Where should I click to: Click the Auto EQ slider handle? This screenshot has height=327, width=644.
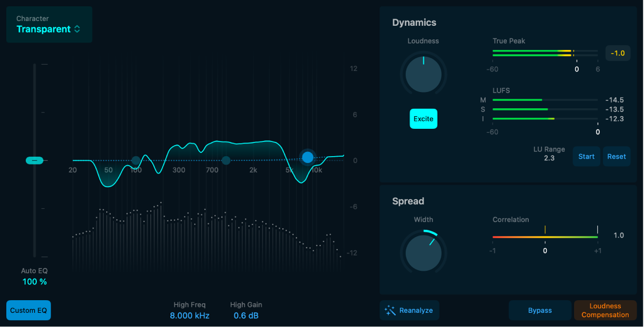click(x=35, y=160)
